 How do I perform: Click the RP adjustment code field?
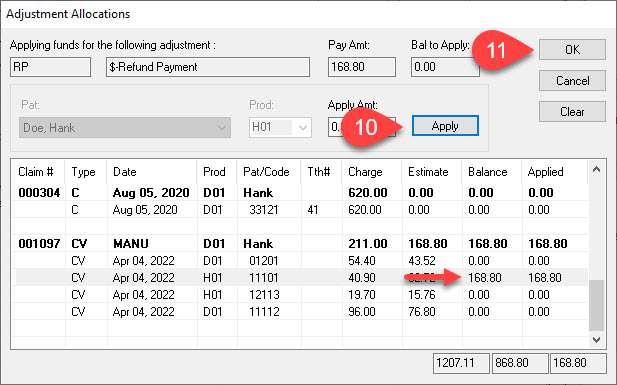[50, 67]
